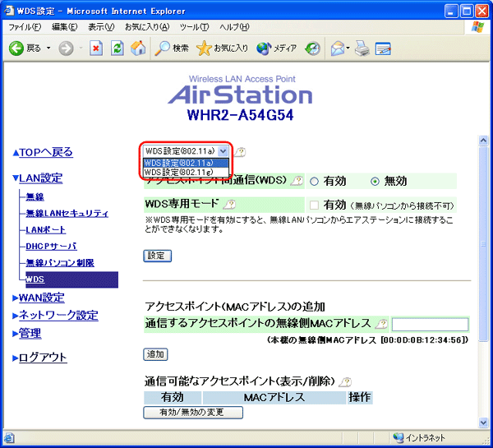Go to Home page icon

pos(138,48)
